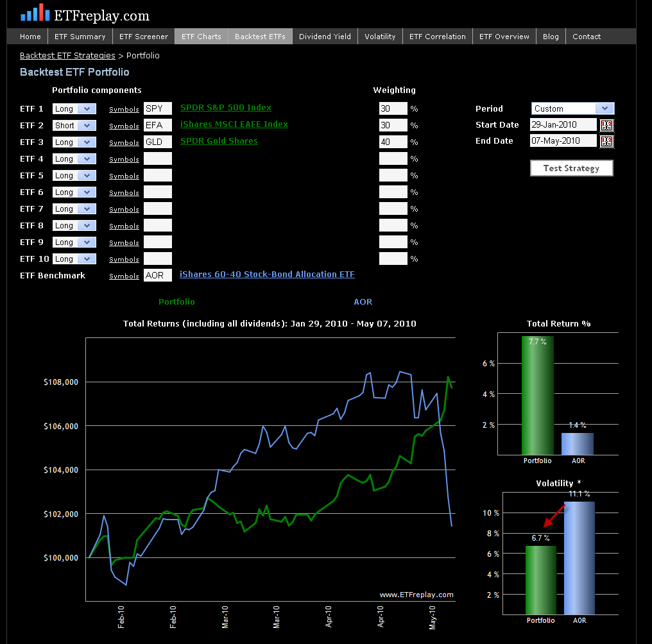The image size is (652, 644).
Task: Open ETF 2 Short position dropdown
Action: coord(74,126)
